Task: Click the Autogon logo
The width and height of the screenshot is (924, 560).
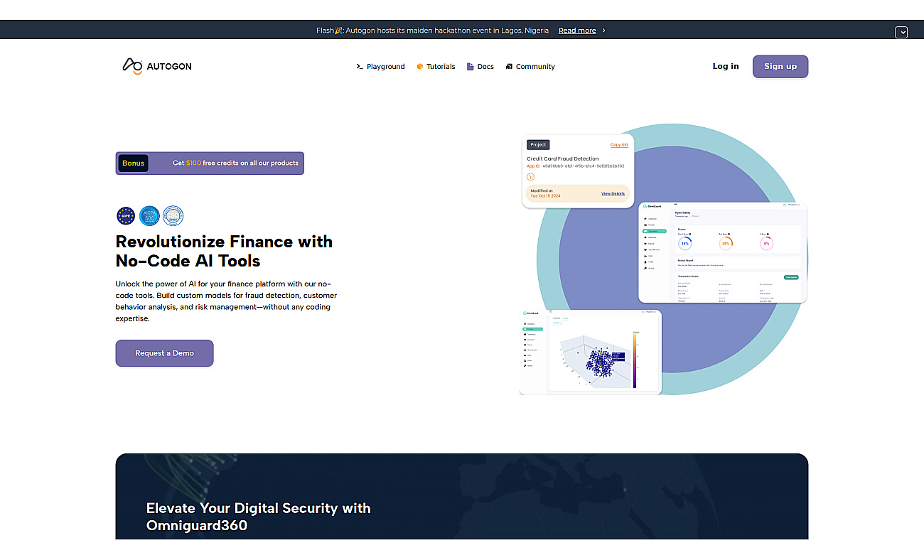Action: (x=157, y=66)
